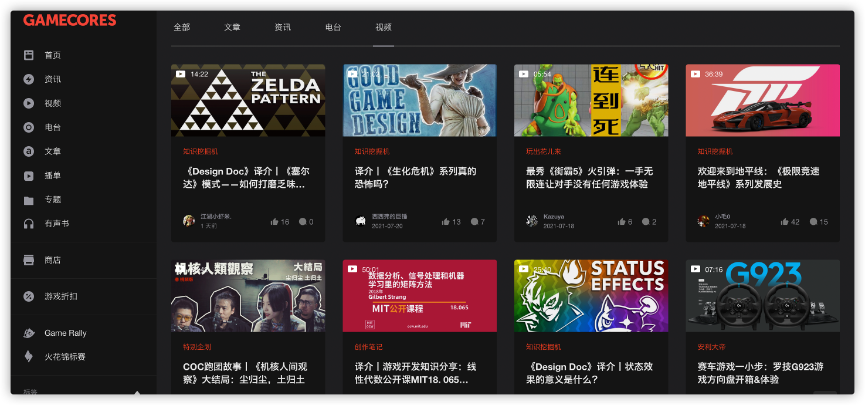Switch to the 文章 tab at top
The image size is (866, 406).
(x=233, y=27)
